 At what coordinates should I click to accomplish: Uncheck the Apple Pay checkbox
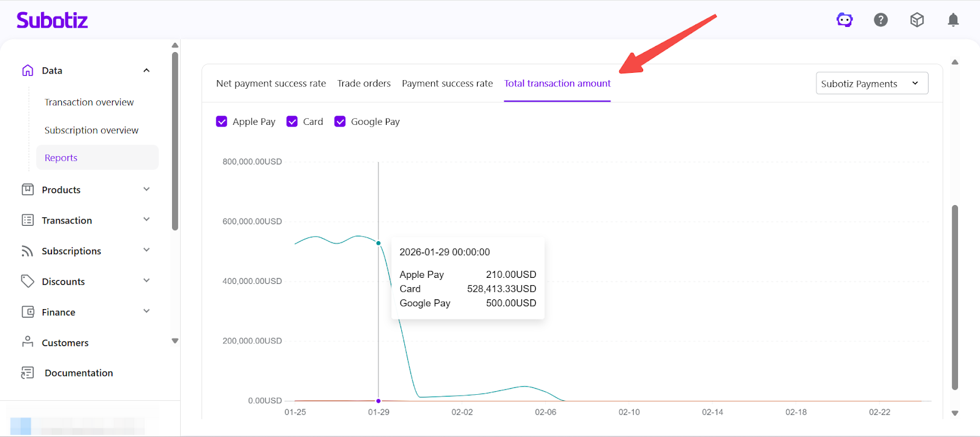222,122
